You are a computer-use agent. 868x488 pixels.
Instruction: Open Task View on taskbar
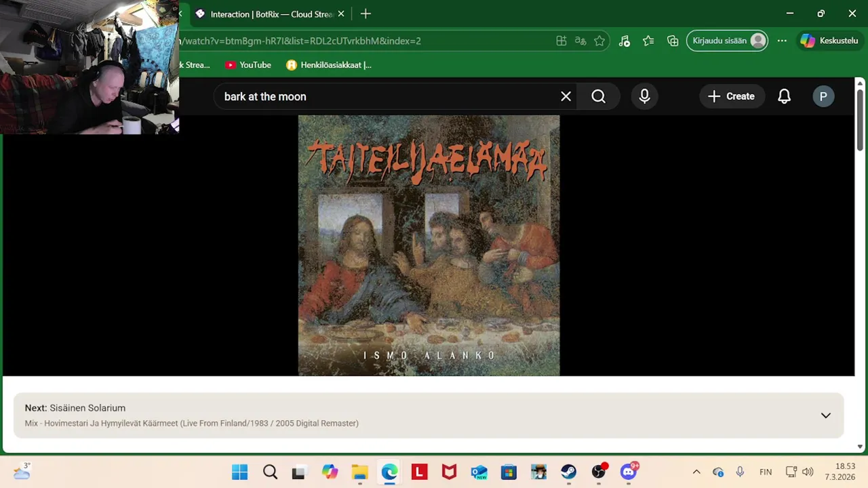click(x=298, y=472)
